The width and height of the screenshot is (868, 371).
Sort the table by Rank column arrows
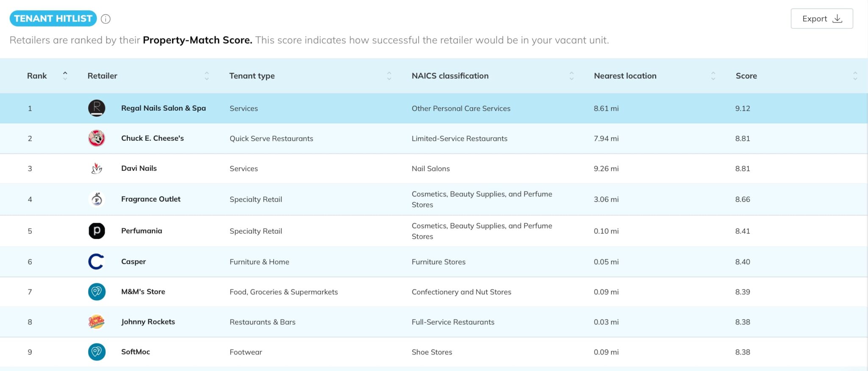65,76
